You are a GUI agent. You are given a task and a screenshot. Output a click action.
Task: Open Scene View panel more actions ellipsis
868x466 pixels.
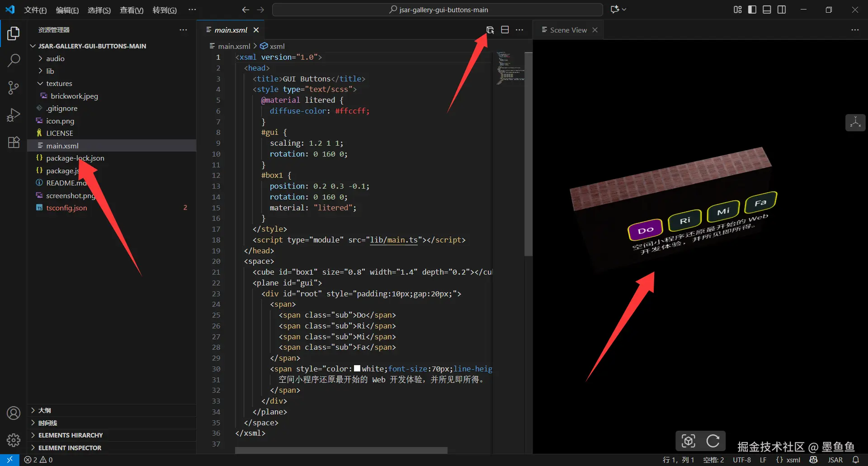coord(855,30)
